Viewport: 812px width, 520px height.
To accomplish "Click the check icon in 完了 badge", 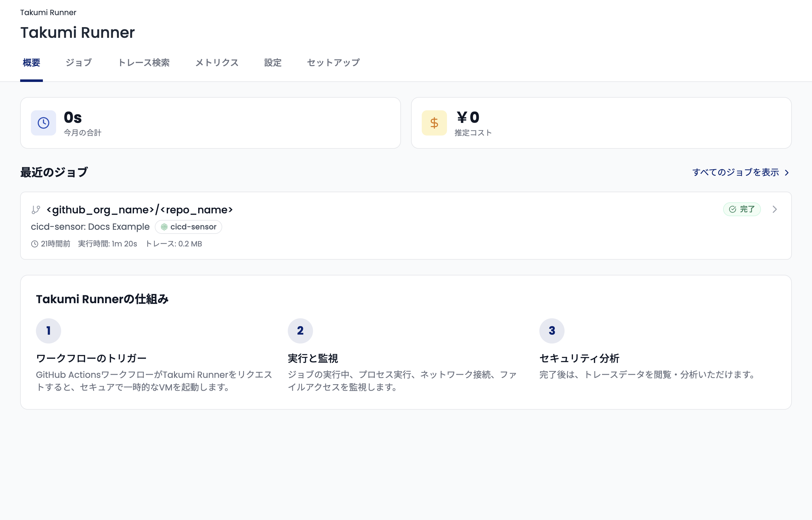I will pyautogui.click(x=732, y=209).
